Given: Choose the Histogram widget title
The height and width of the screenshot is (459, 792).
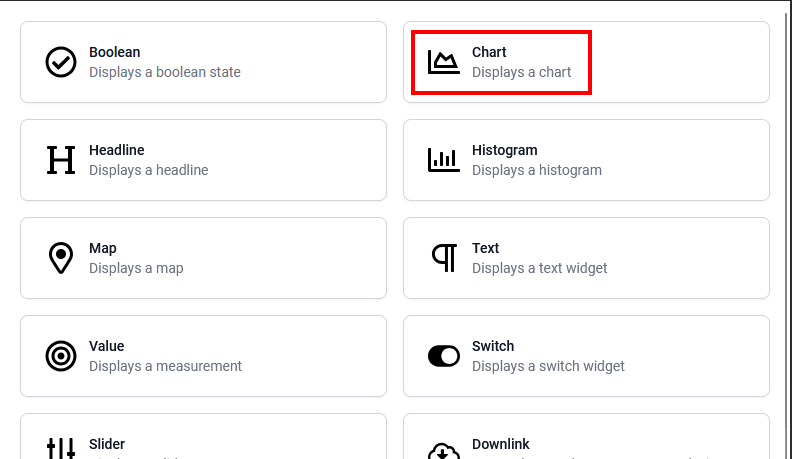Looking at the screenshot, I should 505,150.
